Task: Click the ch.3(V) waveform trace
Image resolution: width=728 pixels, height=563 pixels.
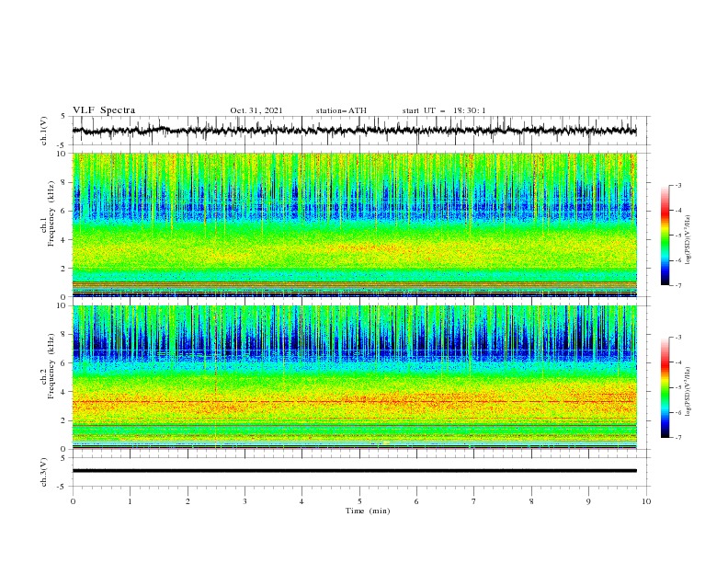Action: pyautogui.click(x=355, y=471)
